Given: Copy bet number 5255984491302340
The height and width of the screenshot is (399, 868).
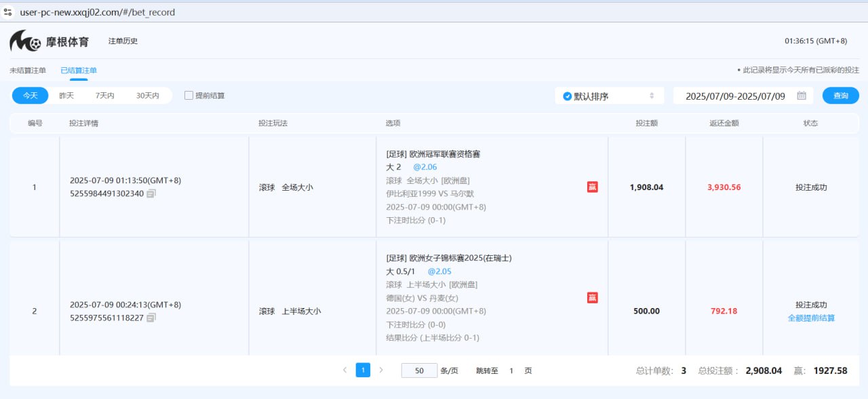Looking at the screenshot, I should pyautogui.click(x=151, y=193).
